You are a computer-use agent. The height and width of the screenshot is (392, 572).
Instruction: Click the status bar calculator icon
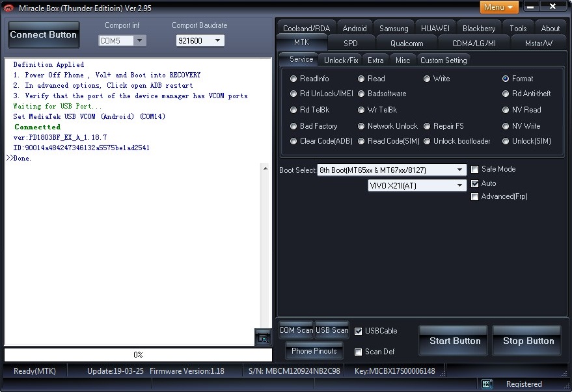click(x=486, y=384)
